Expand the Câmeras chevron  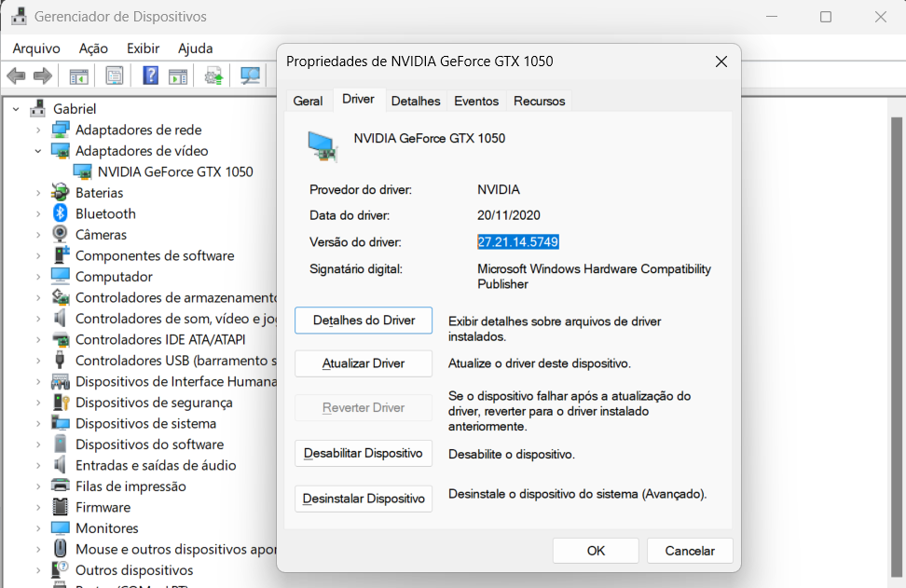coord(38,235)
